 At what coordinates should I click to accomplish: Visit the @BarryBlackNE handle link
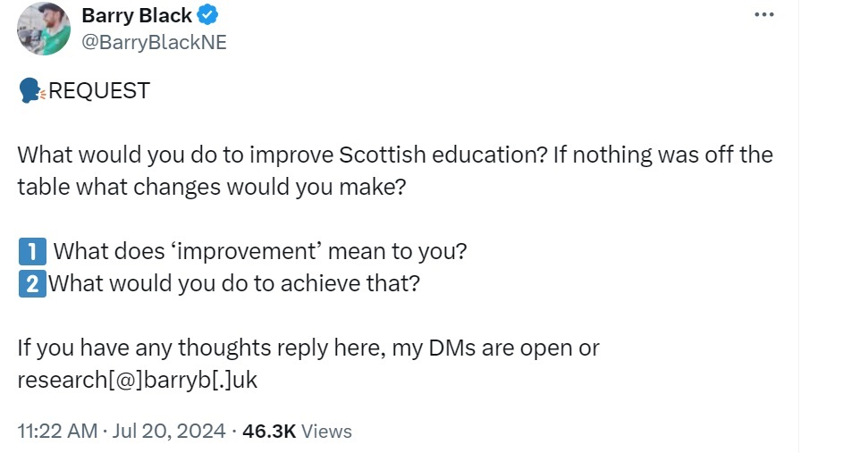(154, 42)
